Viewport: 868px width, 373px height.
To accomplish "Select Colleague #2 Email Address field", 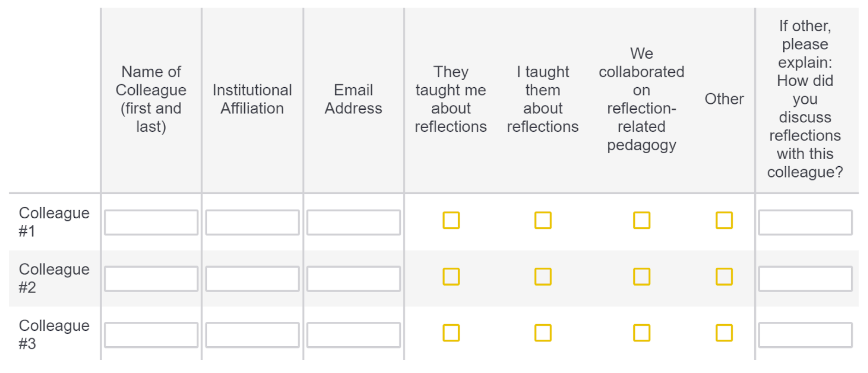I will coord(353,279).
